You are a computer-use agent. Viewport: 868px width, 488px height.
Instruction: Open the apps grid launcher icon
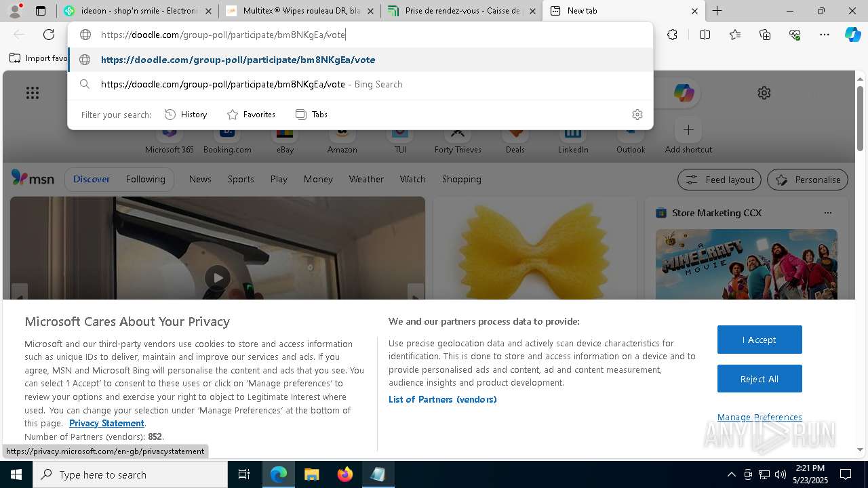[33, 93]
